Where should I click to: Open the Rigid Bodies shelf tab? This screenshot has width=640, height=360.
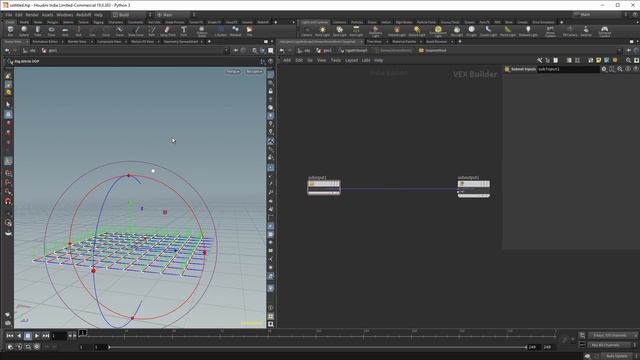click(404, 22)
